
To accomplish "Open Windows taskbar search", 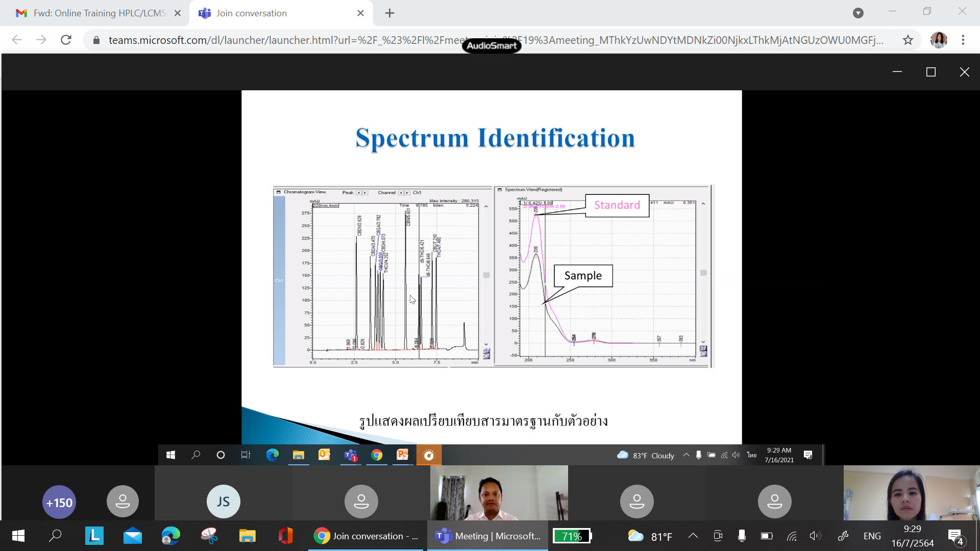I will (55, 536).
